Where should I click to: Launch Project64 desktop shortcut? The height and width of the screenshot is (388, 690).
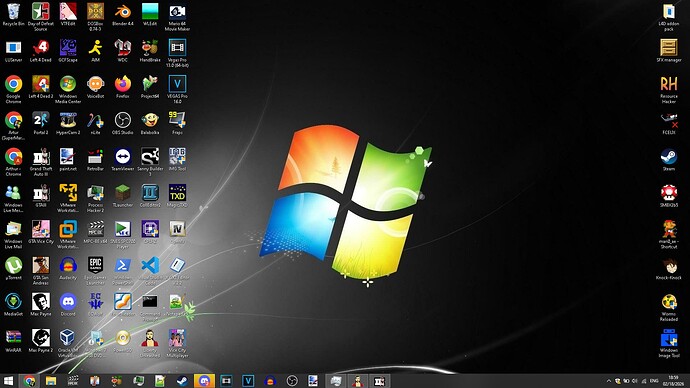click(x=150, y=87)
